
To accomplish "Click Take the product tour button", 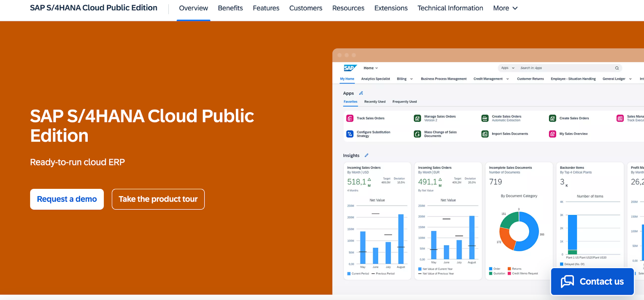I will click(x=158, y=199).
